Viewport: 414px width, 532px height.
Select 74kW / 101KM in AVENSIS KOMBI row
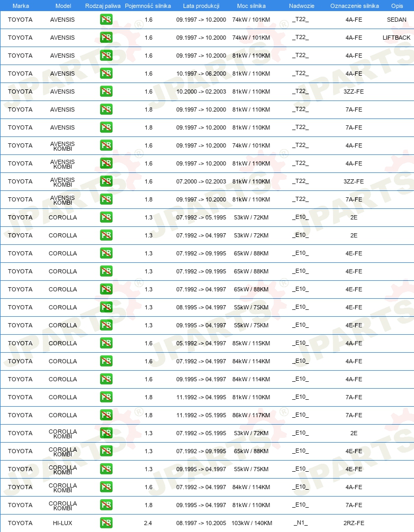[x=251, y=145]
